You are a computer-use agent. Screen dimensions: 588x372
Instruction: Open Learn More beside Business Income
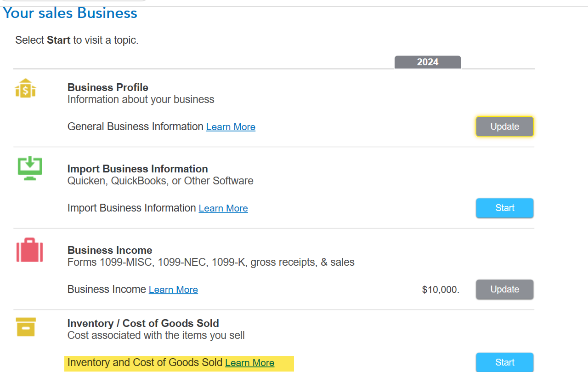173,290
